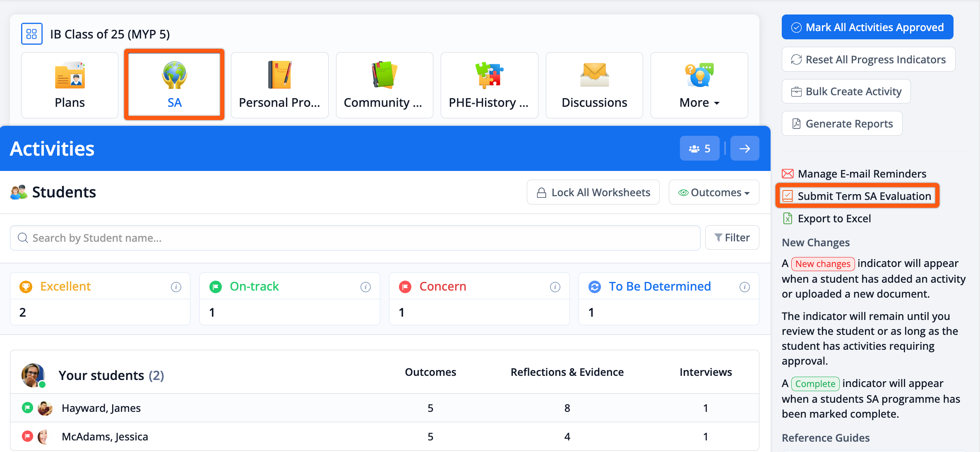Click Generate Reports button
980x452 pixels.
tap(842, 124)
